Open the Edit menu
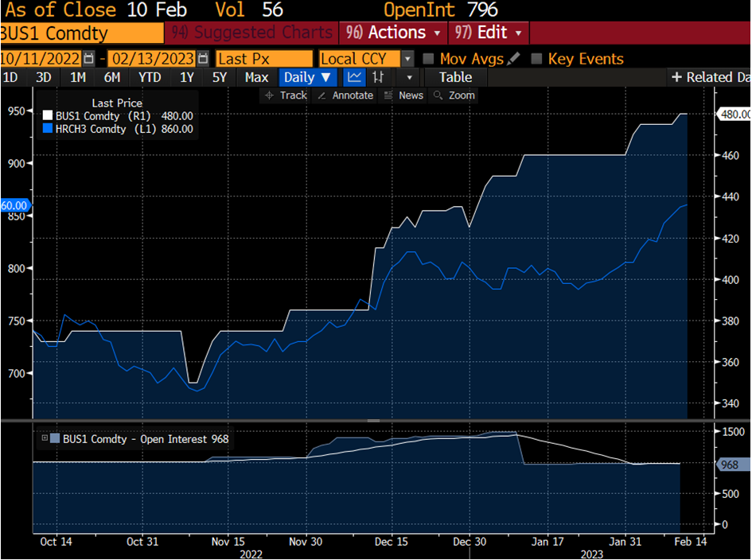Screen dimensions: 752x560 pyautogui.click(x=489, y=33)
